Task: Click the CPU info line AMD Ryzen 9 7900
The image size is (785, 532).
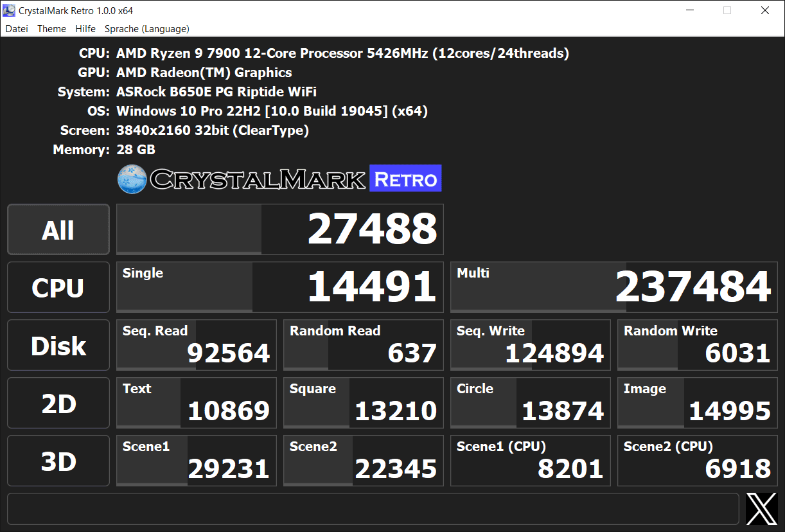Action: pyautogui.click(x=342, y=53)
